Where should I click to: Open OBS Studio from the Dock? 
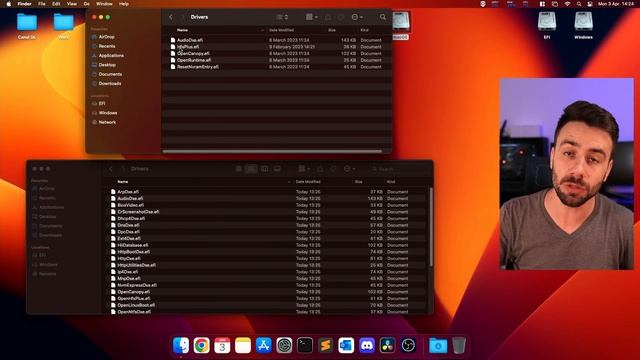(408, 346)
